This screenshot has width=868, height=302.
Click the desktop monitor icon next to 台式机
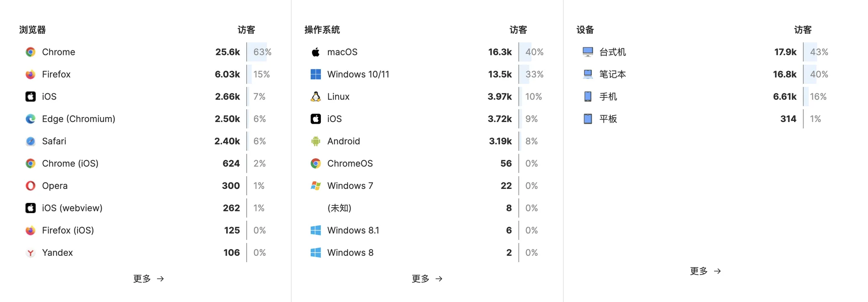588,52
